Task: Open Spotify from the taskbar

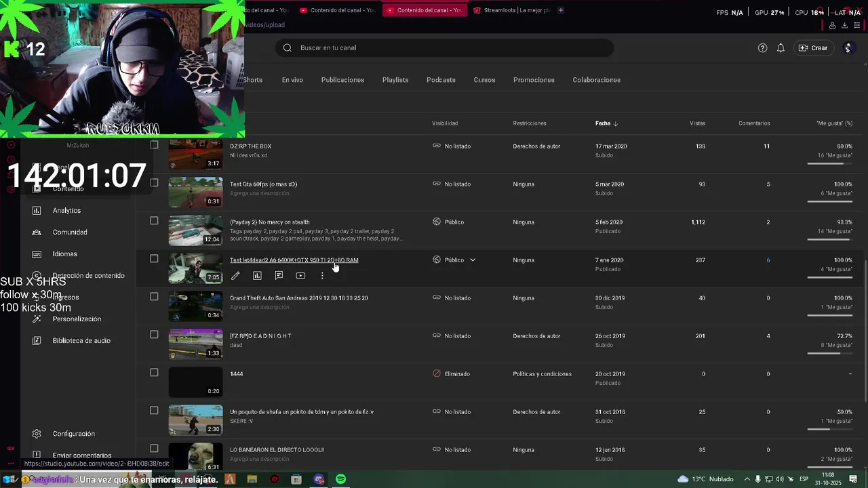Action: click(x=341, y=479)
